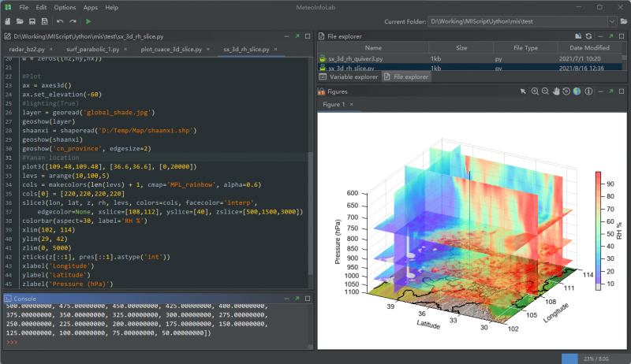Click the Identifier info icon in Figures
The height and width of the screenshot is (364, 631).
tap(588, 91)
